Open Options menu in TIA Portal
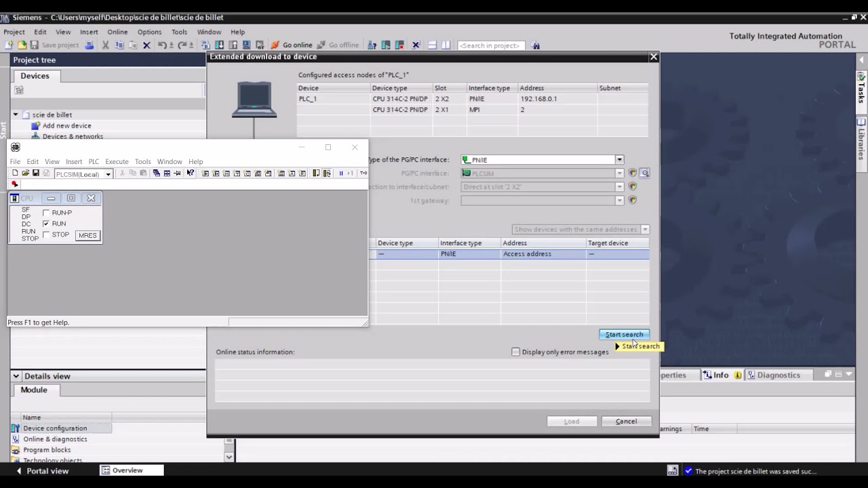The width and height of the screenshot is (868, 488). coord(149,32)
